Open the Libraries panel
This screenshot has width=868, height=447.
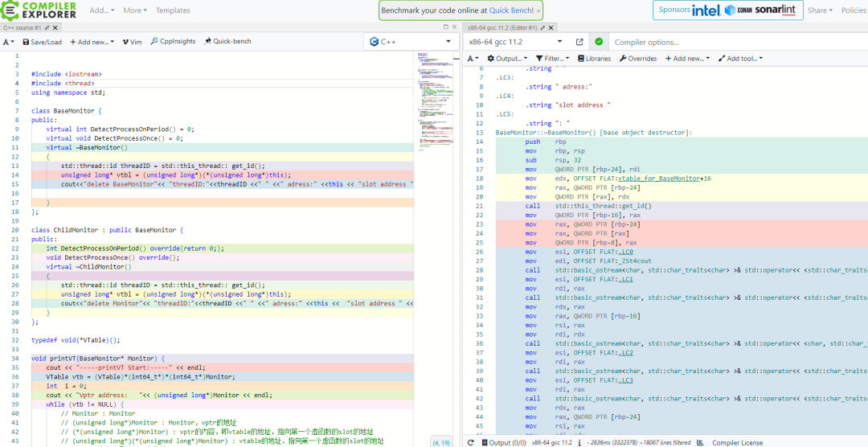(x=594, y=59)
